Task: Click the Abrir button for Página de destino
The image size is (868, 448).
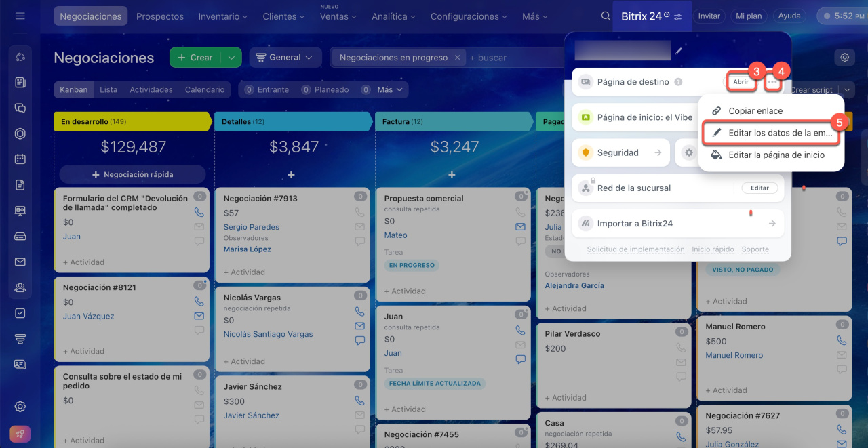Action: [x=741, y=82]
